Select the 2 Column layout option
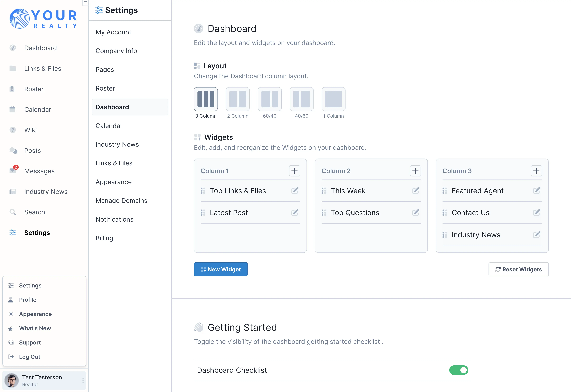Screen dimensions: 571x392 pyautogui.click(x=238, y=99)
